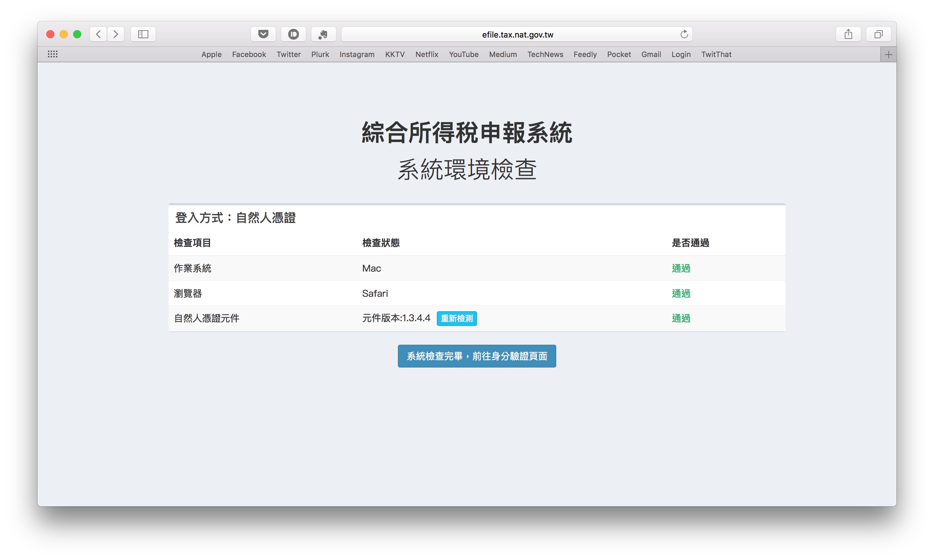Open the KKTV bookmark
Viewport: 934px width, 560px height.
click(x=395, y=54)
